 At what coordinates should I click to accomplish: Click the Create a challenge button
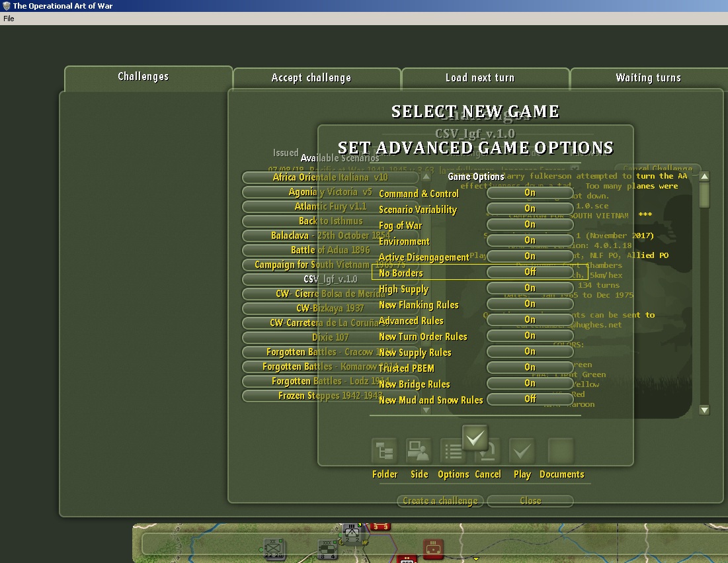(440, 501)
